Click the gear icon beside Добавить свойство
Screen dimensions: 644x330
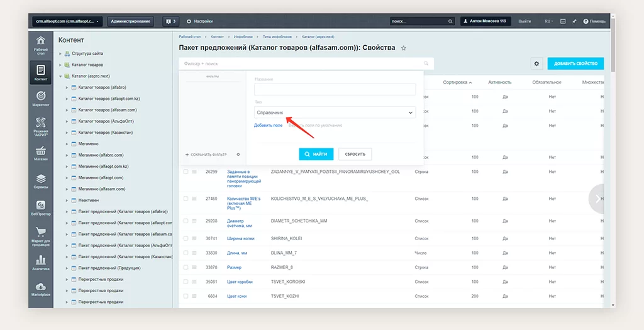pos(536,63)
